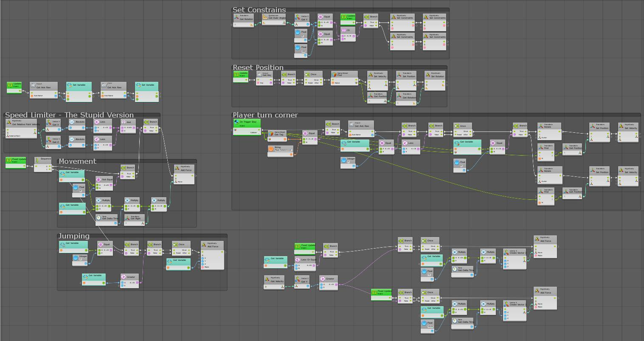Select the Transform Get Position node in Reset Position
Viewport: 644px width, 341px height.
[x=377, y=98]
